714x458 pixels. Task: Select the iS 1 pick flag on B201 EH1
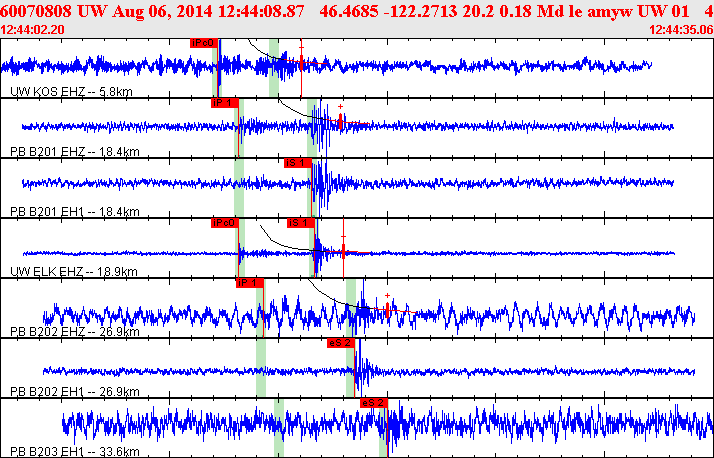(298, 163)
